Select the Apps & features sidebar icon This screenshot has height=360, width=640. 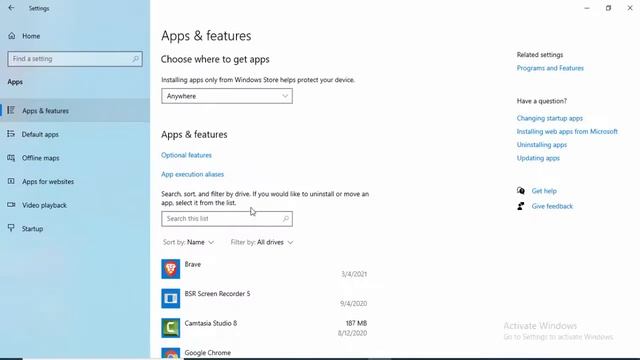pyautogui.click(x=11, y=110)
